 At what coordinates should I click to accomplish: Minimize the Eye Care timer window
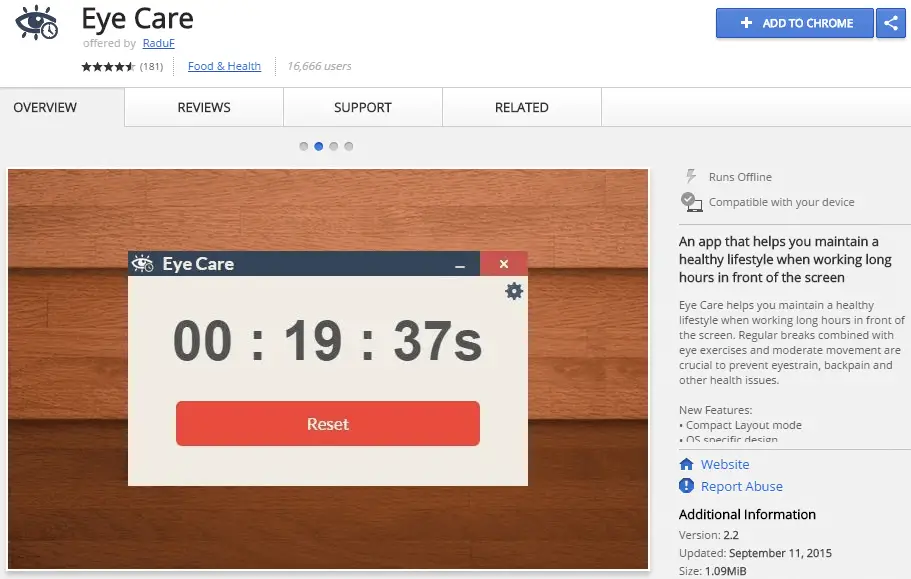click(x=460, y=265)
